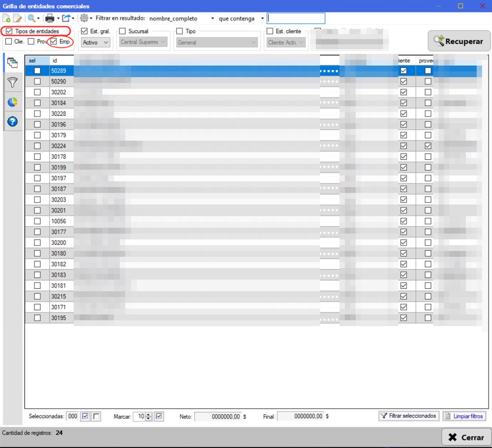
Task: Select the row with id 30179
Action: 254,135
